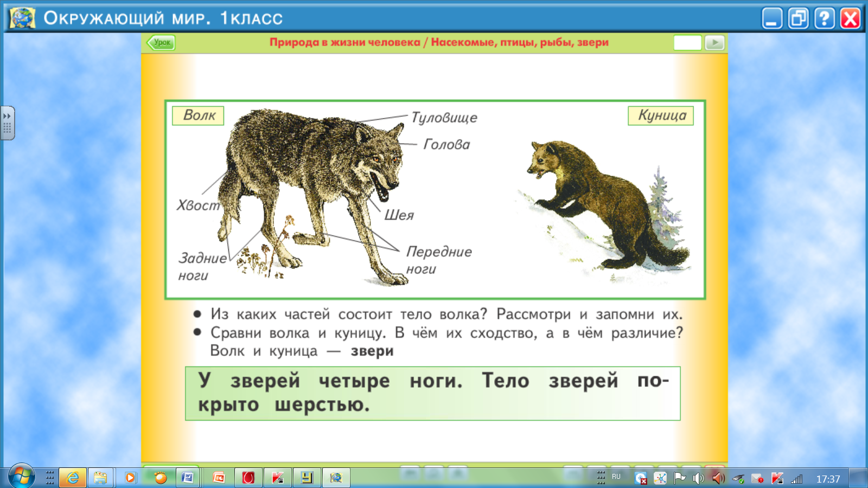Click the Голова label
Screen dimensions: 868x488
(446, 144)
